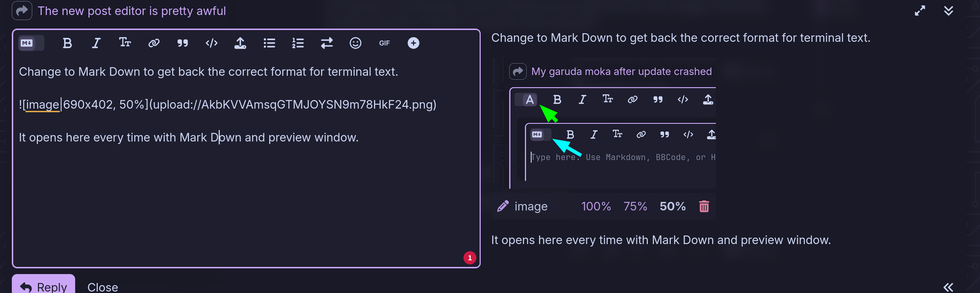Delete the image with the trash icon
The height and width of the screenshot is (293, 980).
pos(704,207)
